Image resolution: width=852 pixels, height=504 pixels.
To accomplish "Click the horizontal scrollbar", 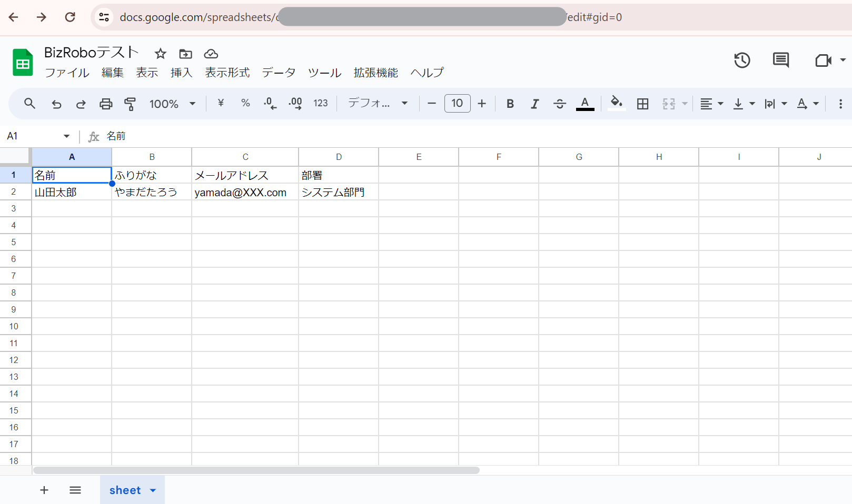I will tap(256, 470).
